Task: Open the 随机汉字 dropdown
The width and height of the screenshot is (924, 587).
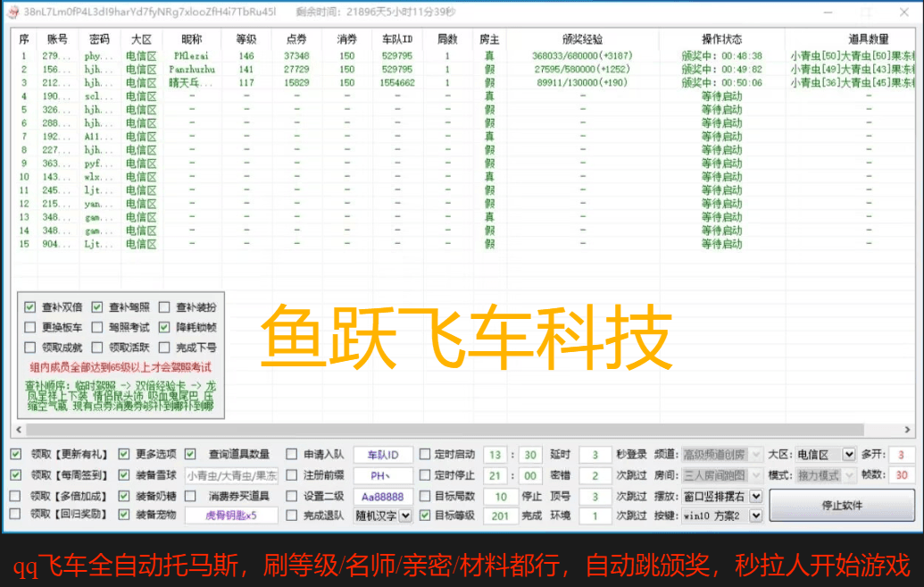Action: [x=383, y=515]
